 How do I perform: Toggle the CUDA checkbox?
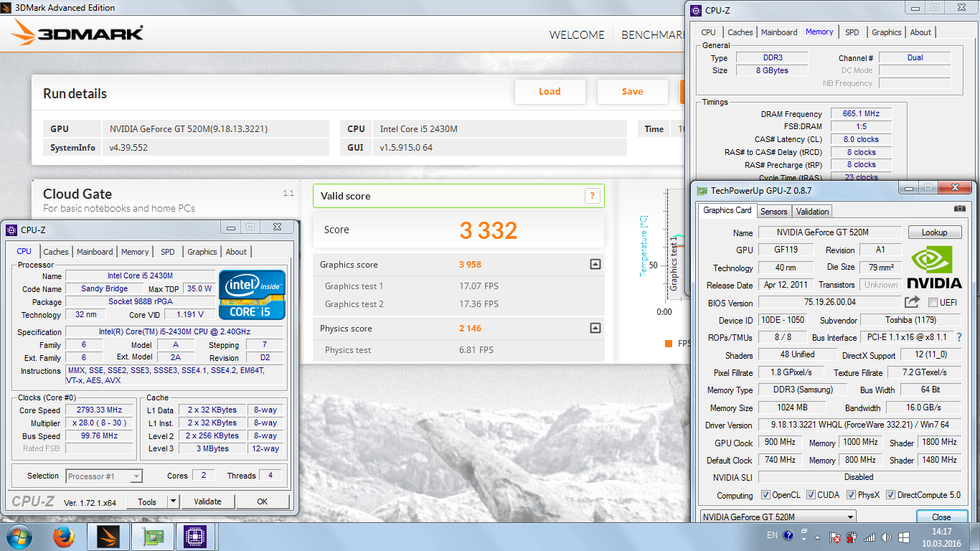point(811,495)
